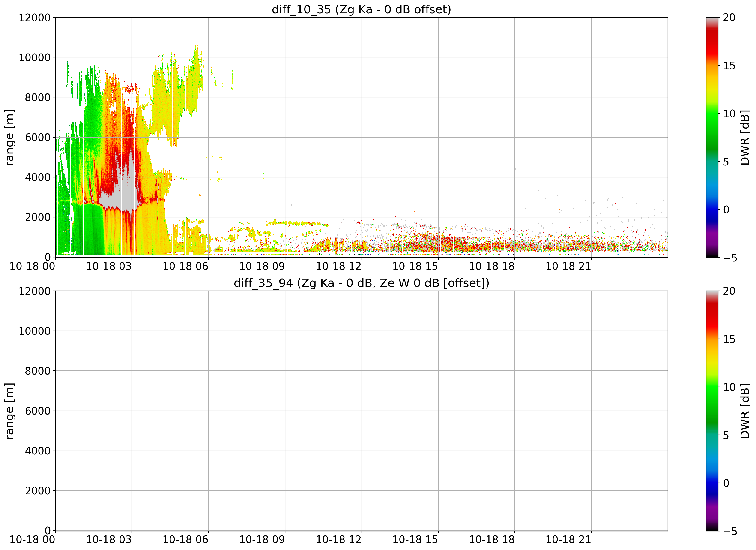Click the '6000' range tick of diff_10_35 plot
The image size is (756, 550).
38,137
